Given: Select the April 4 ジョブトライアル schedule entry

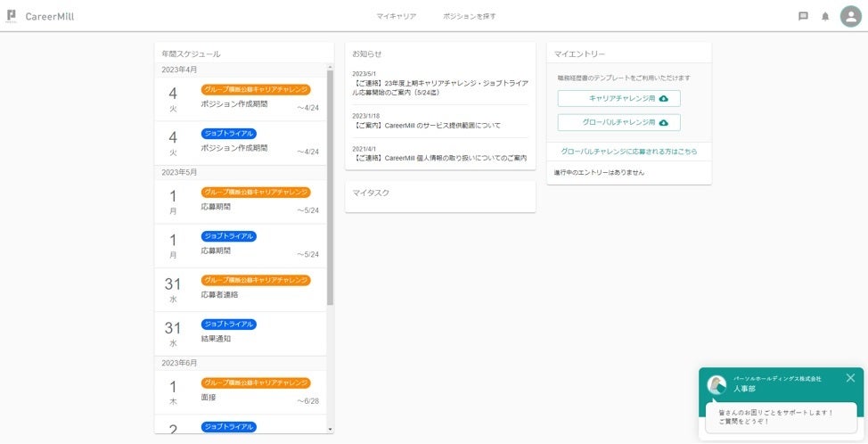Looking at the screenshot, I should point(239,143).
